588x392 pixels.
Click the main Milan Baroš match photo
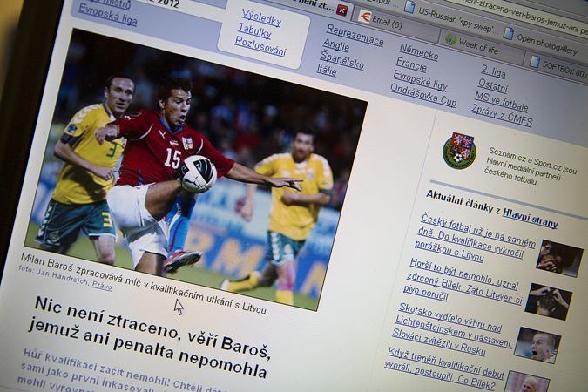(x=195, y=169)
